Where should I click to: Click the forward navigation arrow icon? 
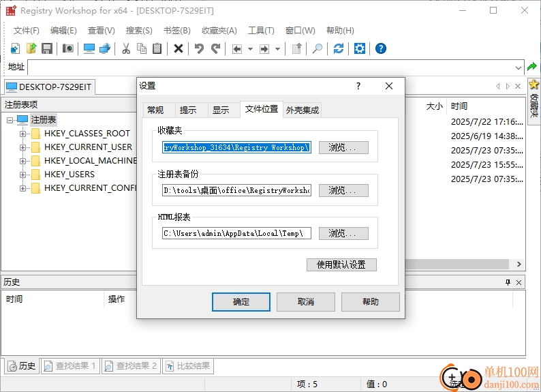click(264, 49)
